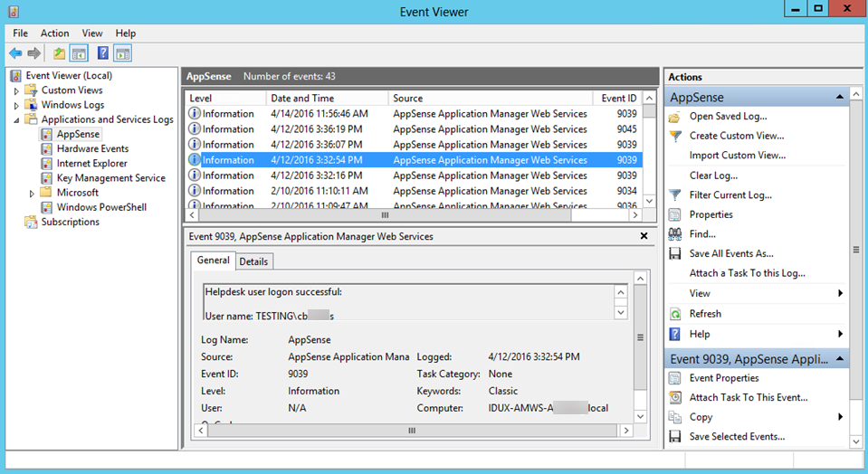This screenshot has width=868, height=474.
Task: Select the 4/14/2016 11:56:46 AM event row
Action: click(x=320, y=114)
